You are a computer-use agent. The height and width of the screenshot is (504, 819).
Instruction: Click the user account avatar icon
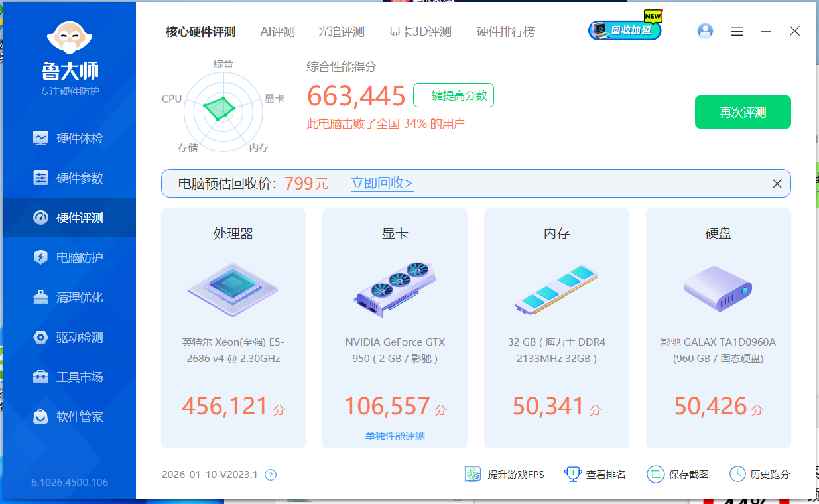click(706, 31)
